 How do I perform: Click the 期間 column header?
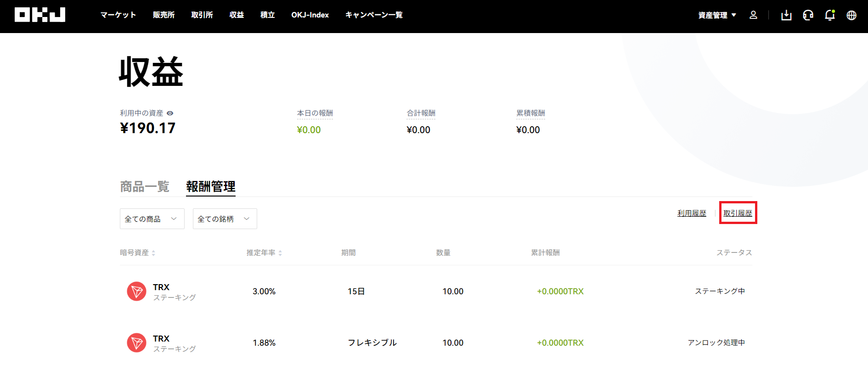tap(349, 253)
